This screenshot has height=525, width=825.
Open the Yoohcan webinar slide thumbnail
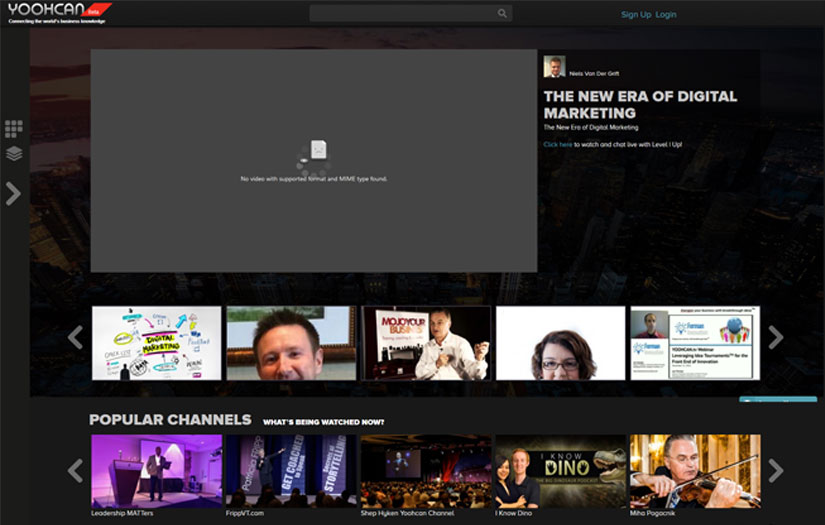click(x=696, y=343)
